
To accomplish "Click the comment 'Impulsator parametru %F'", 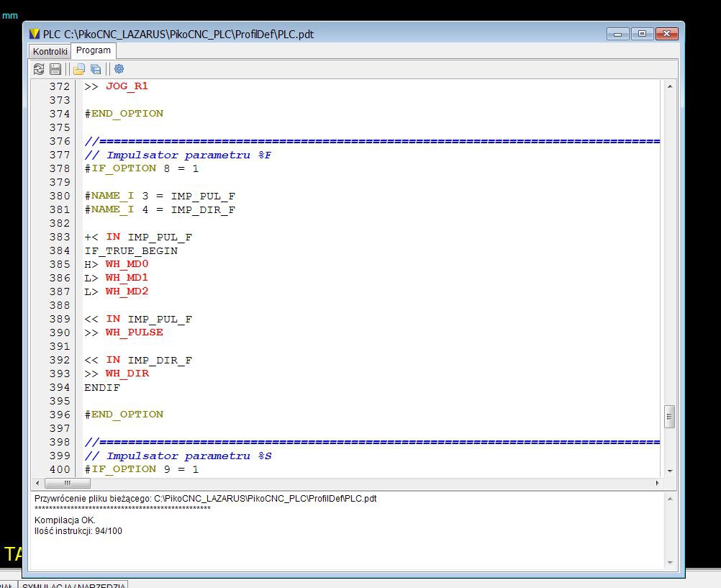I will click(189, 155).
